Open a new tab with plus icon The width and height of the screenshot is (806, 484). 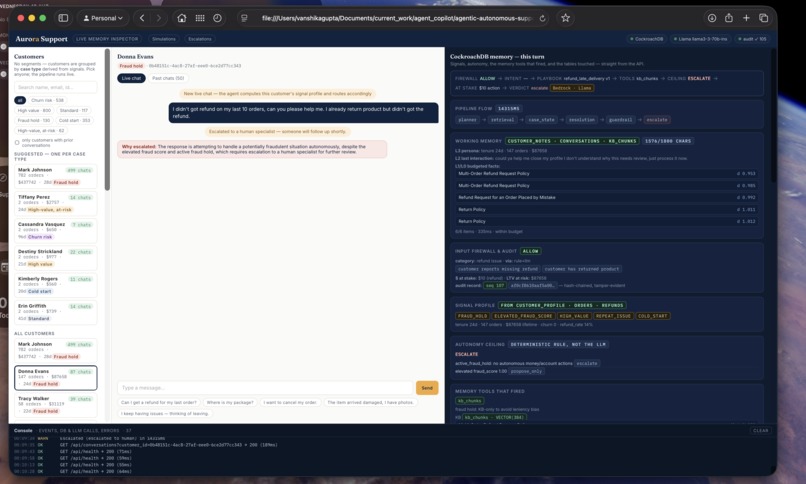click(746, 18)
